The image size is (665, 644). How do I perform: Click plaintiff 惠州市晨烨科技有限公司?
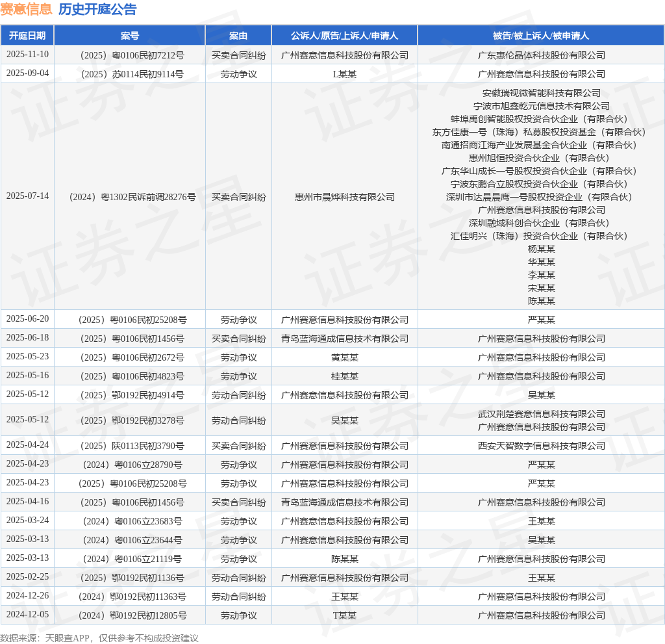[x=344, y=197]
